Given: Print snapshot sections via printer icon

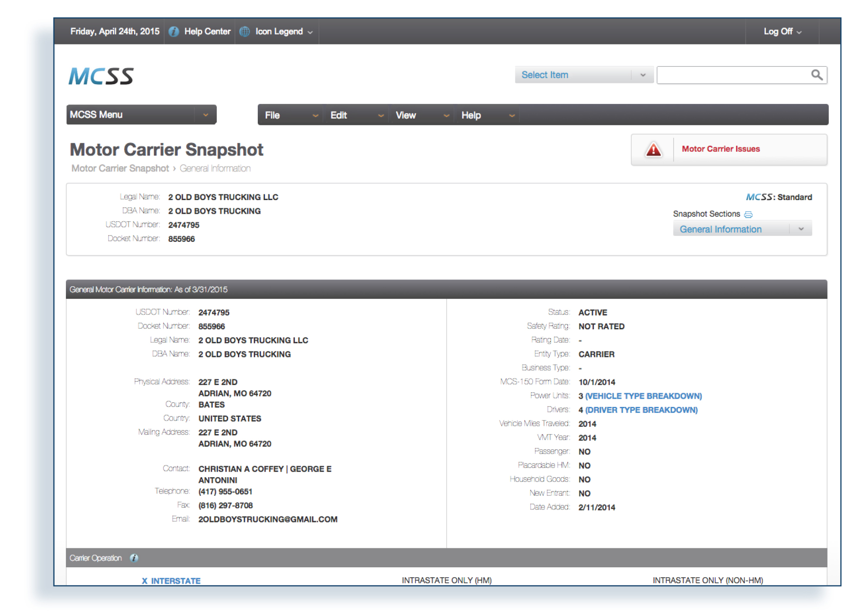Looking at the screenshot, I should tap(748, 214).
